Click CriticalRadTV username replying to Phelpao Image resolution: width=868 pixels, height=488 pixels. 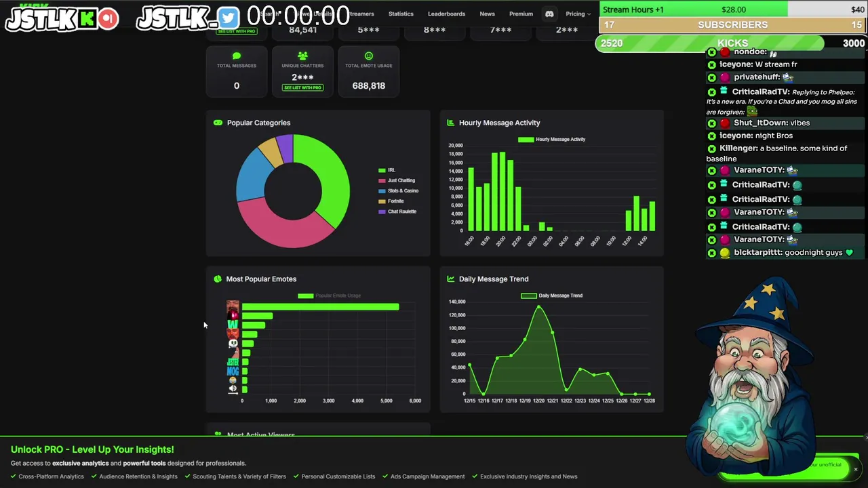pyautogui.click(x=761, y=92)
